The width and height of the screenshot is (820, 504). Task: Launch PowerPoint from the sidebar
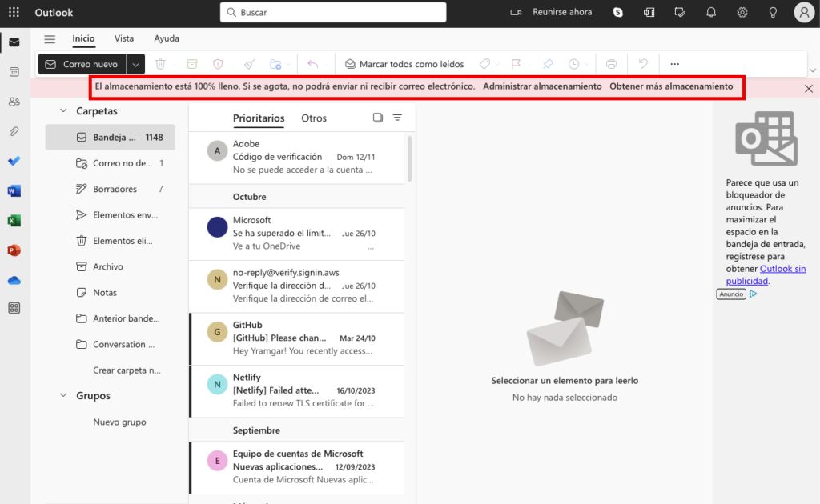[14, 250]
